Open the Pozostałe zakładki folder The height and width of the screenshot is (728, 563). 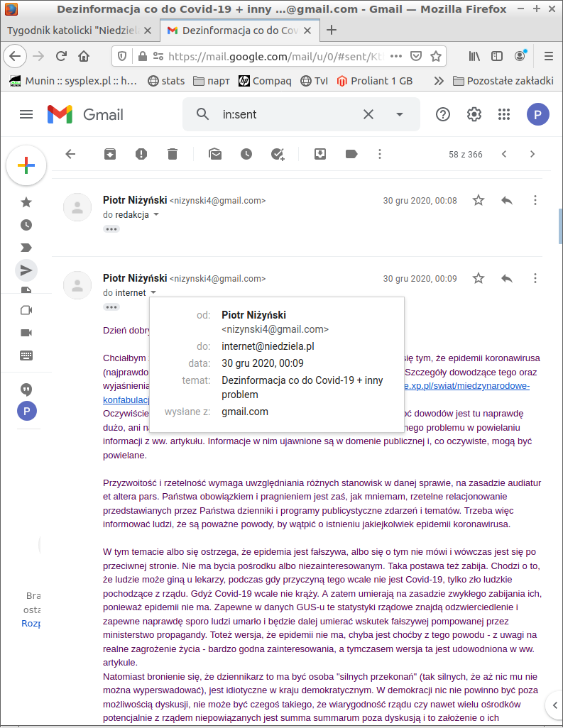click(x=503, y=81)
